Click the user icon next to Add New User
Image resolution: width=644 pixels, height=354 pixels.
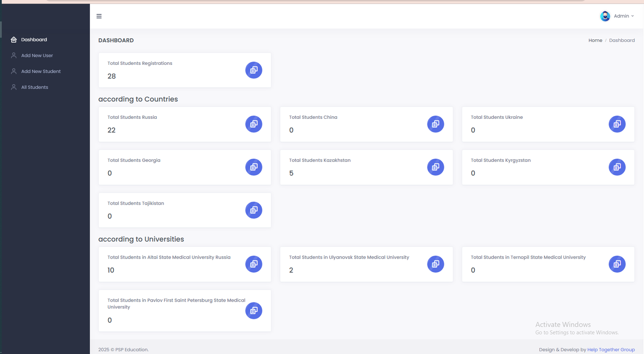tap(14, 56)
